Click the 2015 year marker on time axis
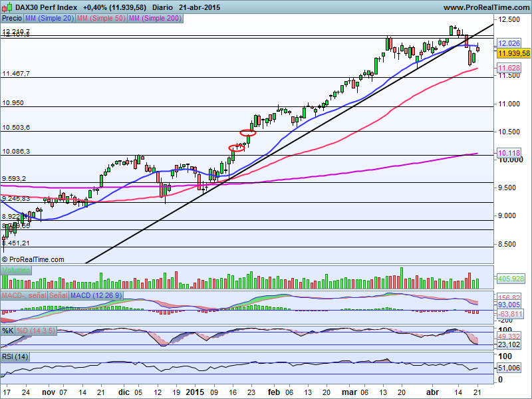This screenshot has height=399, width=532. [195, 392]
